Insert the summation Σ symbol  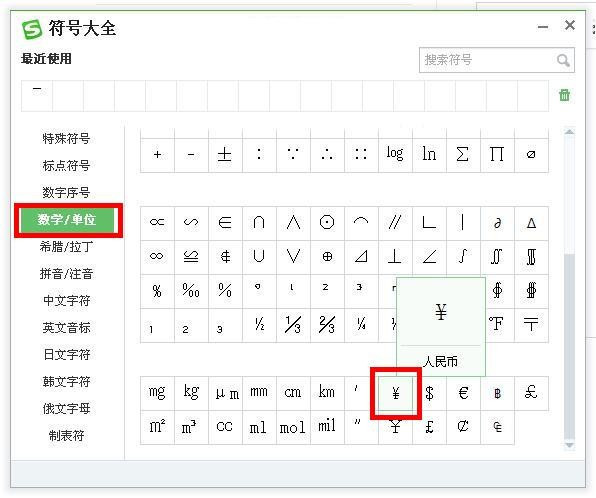pos(463,155)
